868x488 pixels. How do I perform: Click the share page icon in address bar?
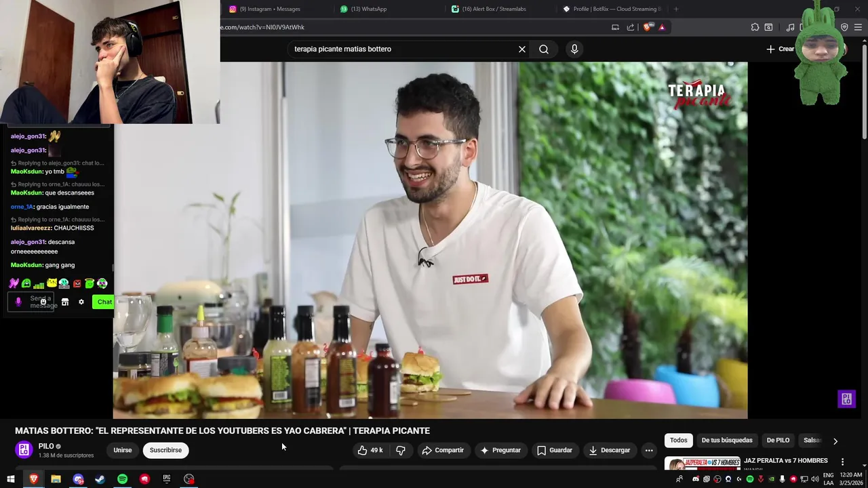pyautogui.click(x=631, y=27)
